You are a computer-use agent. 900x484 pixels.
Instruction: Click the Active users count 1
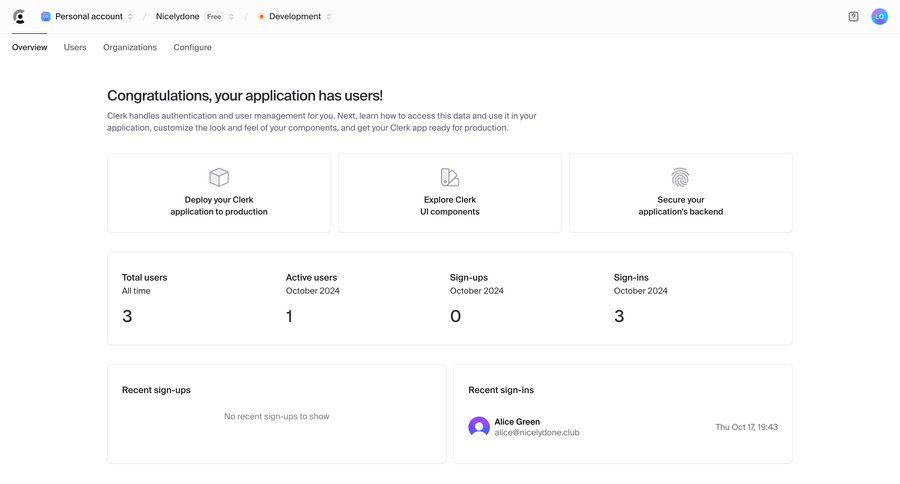point(289,316)
